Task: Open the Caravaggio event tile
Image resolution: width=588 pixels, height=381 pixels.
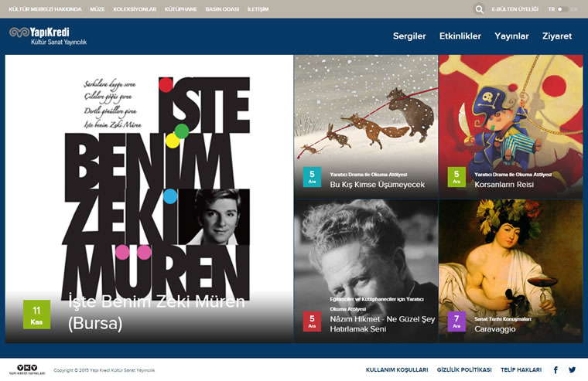Action: 511,271
